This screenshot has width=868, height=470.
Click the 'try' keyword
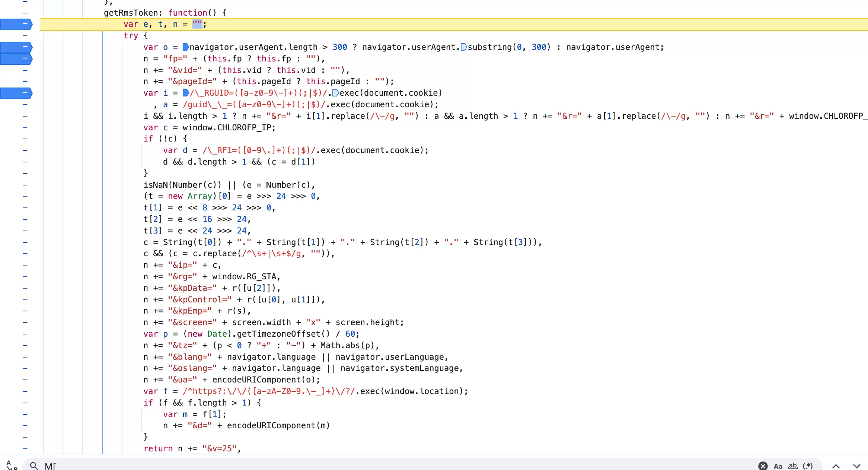131,36
